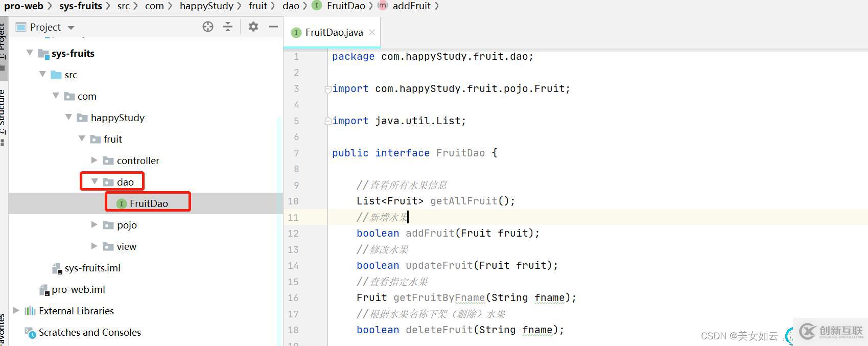Expand the pojo package folder
The width and height of the screenshot is (868, 346).
pyautogui.click(x=95, y=225)
